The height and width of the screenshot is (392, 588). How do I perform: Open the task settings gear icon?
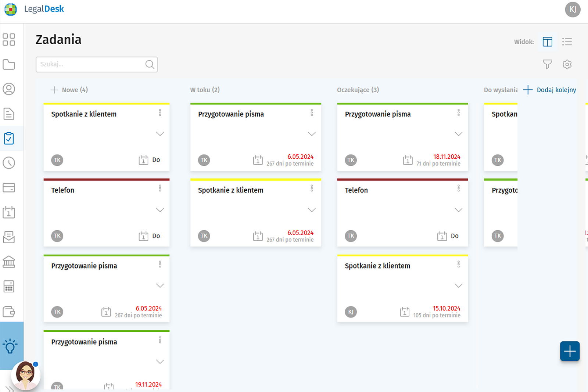click(567, 64)
